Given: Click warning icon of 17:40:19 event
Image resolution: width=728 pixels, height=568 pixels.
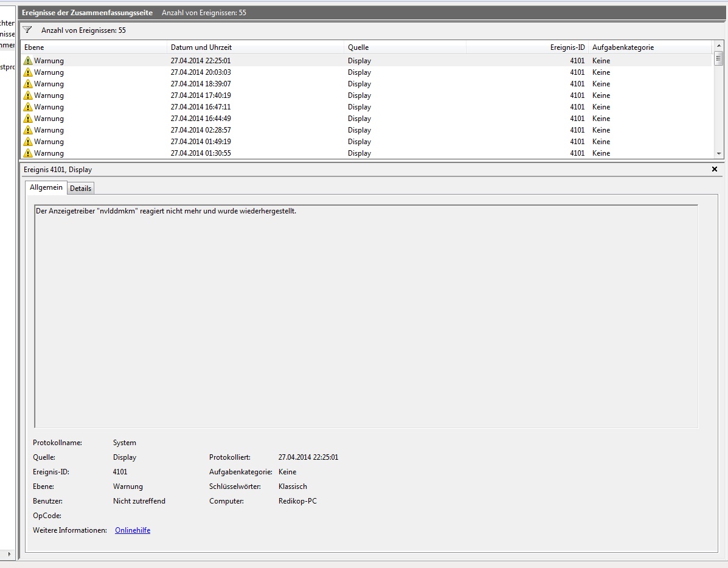Looking at the screenshot, I should click(28, 95).
